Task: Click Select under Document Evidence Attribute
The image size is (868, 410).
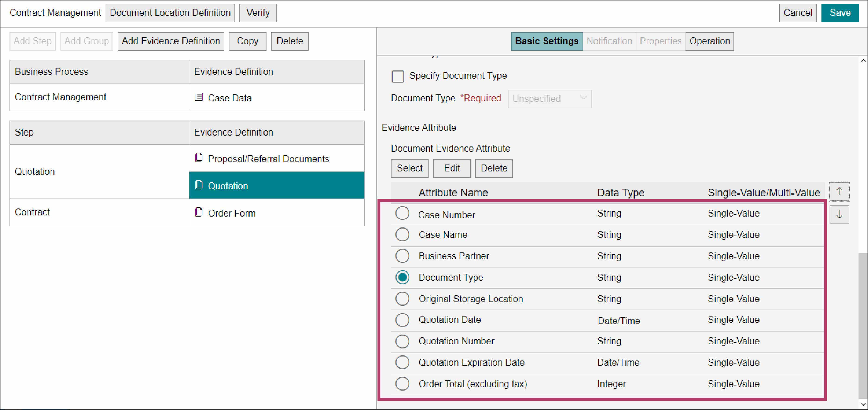Action: pyautogui.click(x=409, y=168)
